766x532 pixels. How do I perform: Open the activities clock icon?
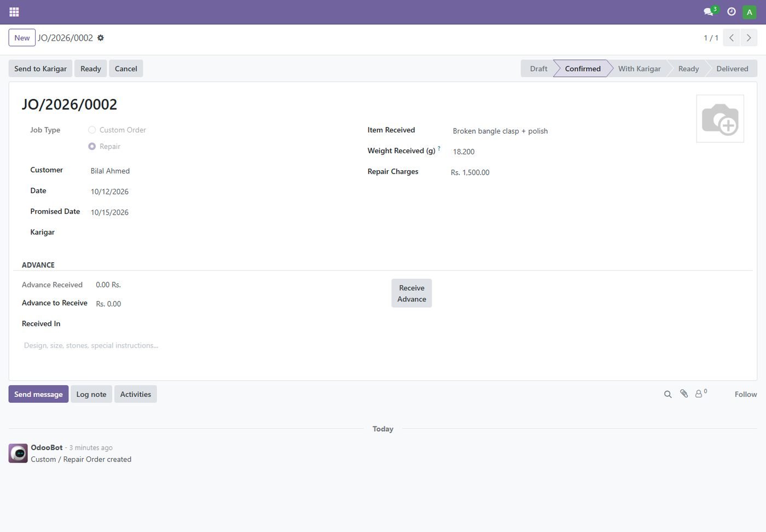[732, 11]
